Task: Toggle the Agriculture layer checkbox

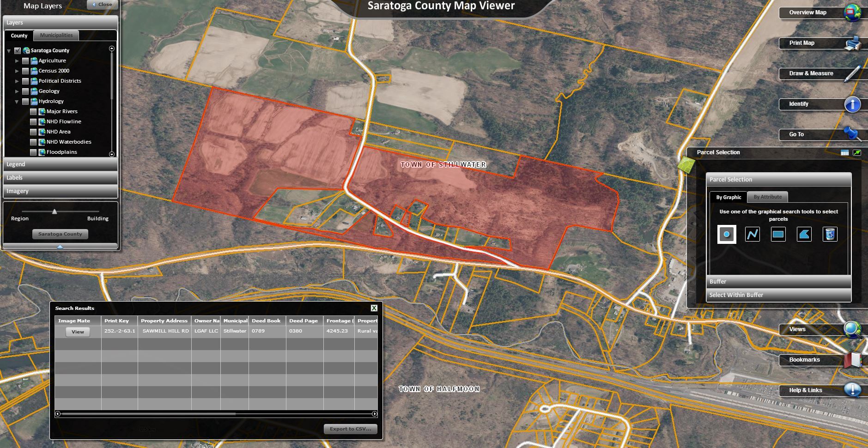Action: (25, 61)
